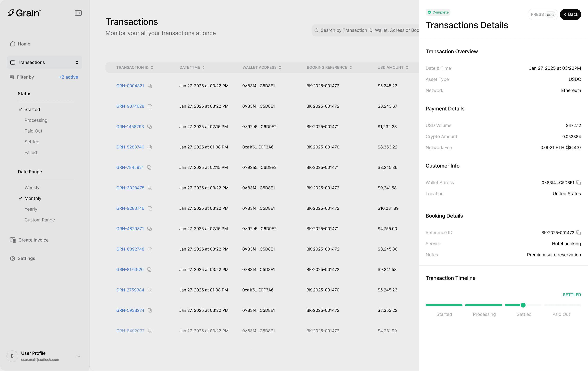The height and width of the screenshot is (371, 588).
Task: Expand the Transactions sidebar selector
Action: [77, 63]
